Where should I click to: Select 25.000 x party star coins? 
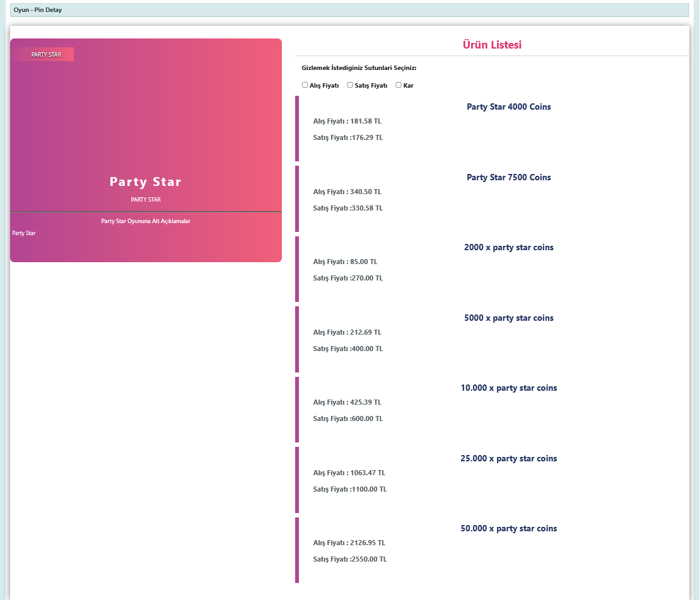[508, 459]
